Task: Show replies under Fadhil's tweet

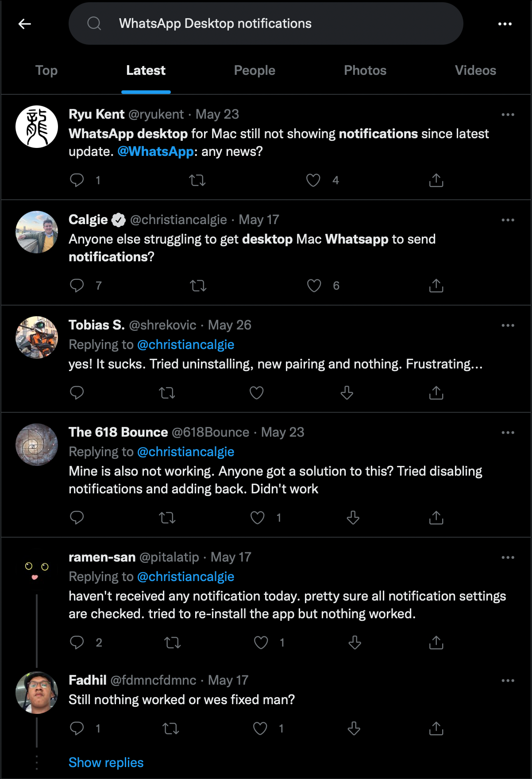Action: [x=106, y=763]
